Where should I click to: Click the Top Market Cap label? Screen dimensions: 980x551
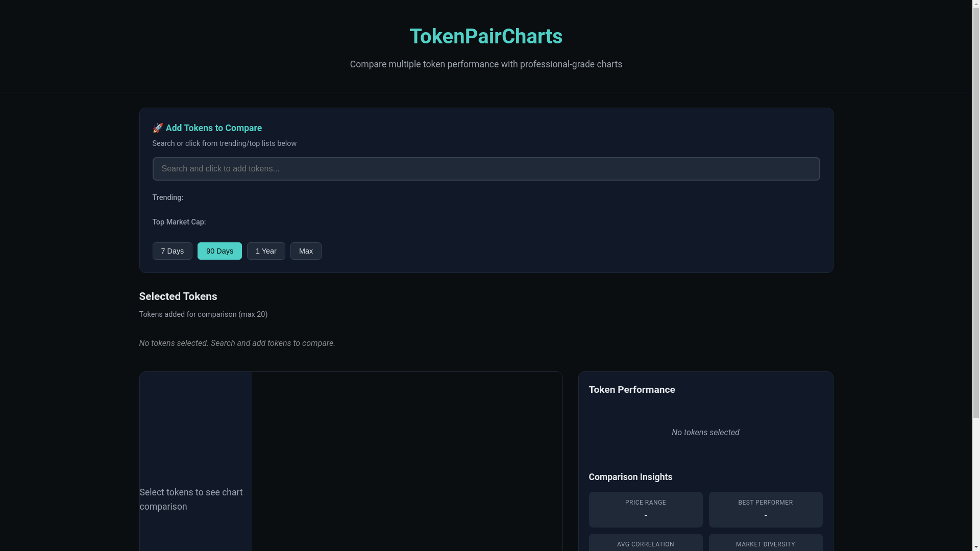(179, 222)
